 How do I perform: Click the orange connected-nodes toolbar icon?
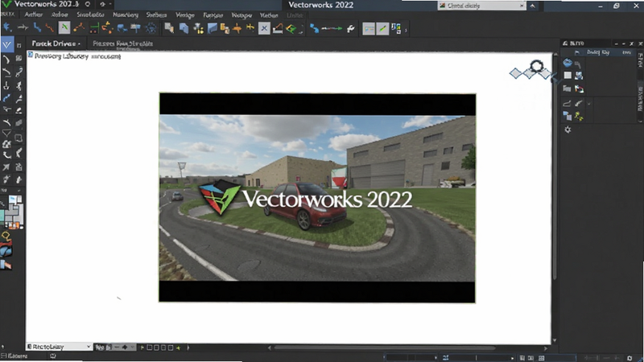click(x=79, y=28)
